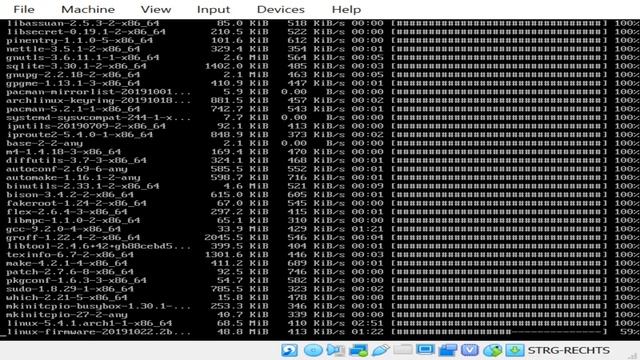Click the audio device status icon
640x360 pixels.
tap(336, 350)
